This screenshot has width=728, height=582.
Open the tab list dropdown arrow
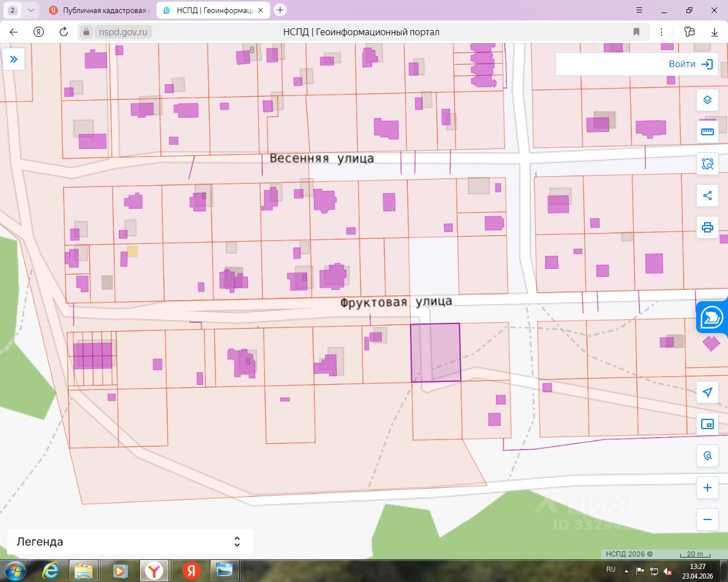(31, 10)
